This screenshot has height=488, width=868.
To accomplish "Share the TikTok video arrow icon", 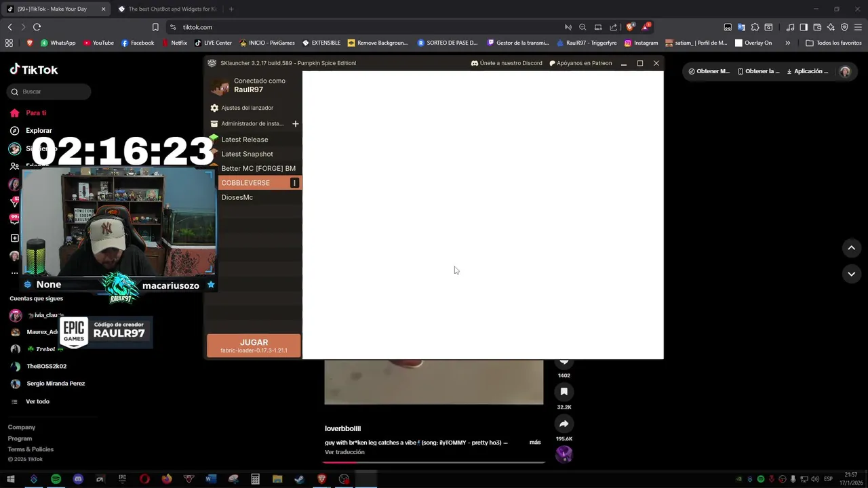I will [564, 424].
